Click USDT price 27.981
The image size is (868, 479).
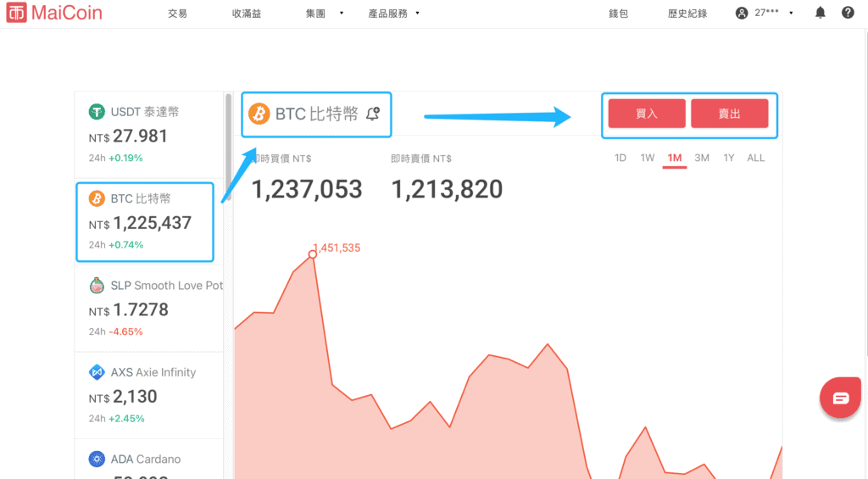pyautogui.click(x=128, y=136)
